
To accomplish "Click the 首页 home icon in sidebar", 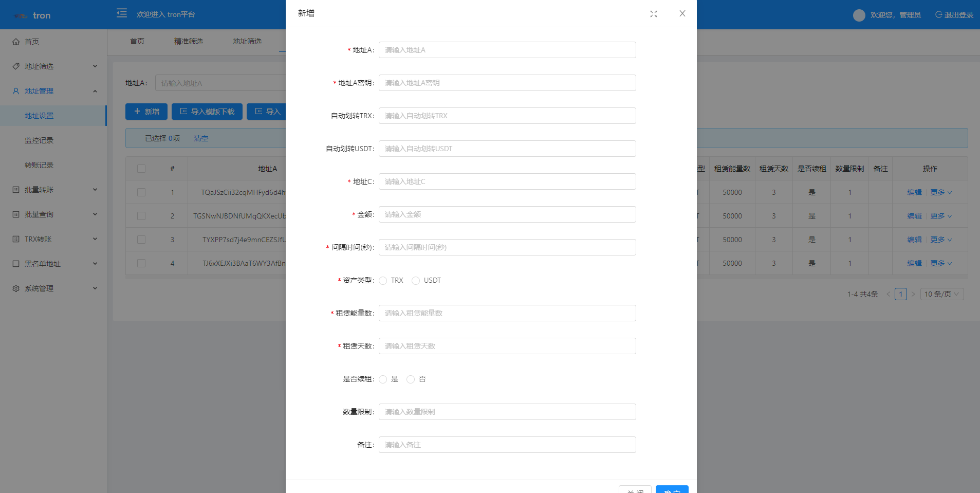I will (x=16, y=42).
